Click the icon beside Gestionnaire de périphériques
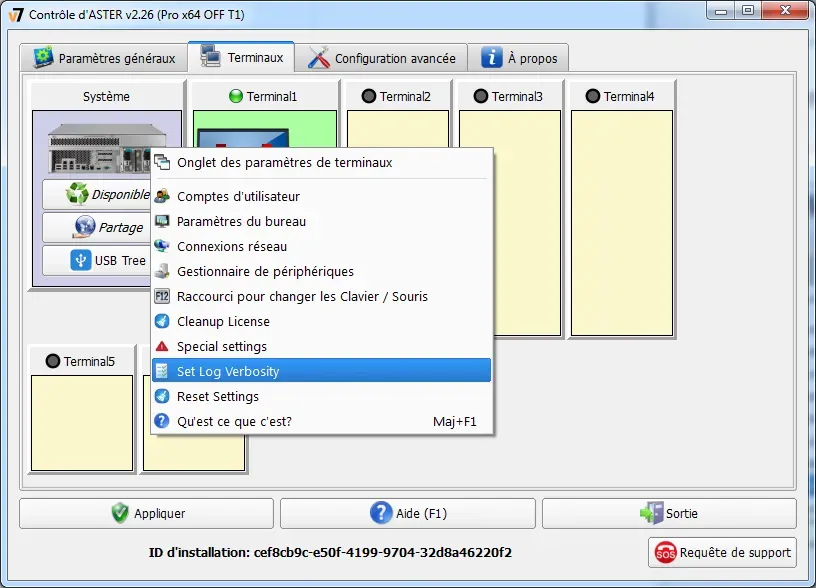Viewport: 816px width, 588px height. pos(161,271)
